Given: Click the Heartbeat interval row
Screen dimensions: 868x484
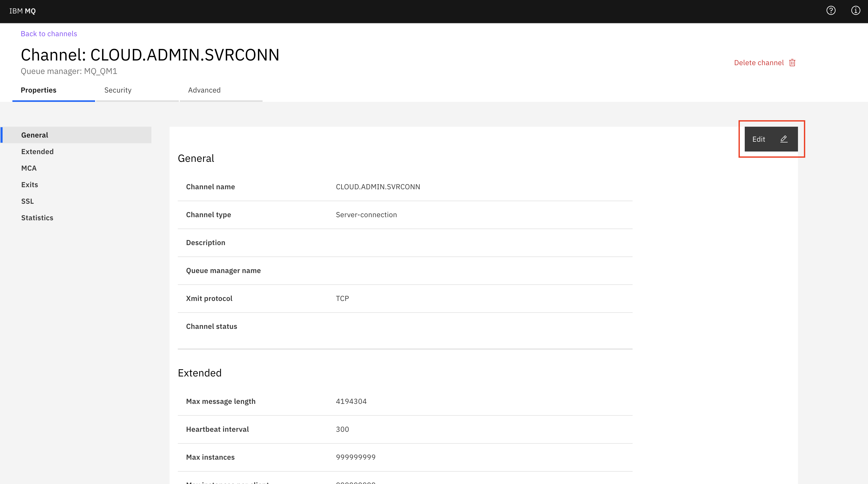Looking at the screenshot, I should tap(405, 429).
